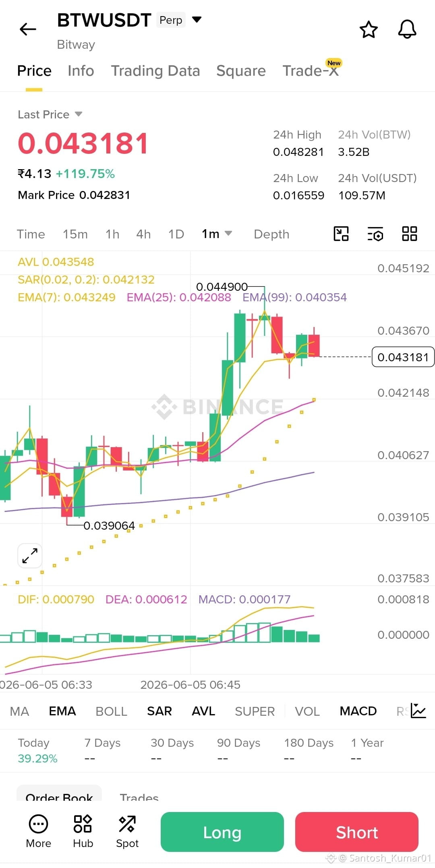Viewport: 435px width, 868px height.
Task: Expand chart to fullscreen
Action: (x=30, y=555)
